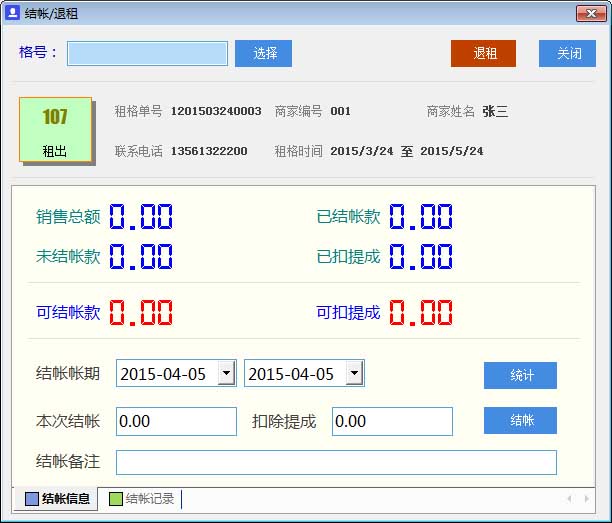Close the 结帐/退租 window
This screenshot has height=523, width=612.
coord(591,14)
